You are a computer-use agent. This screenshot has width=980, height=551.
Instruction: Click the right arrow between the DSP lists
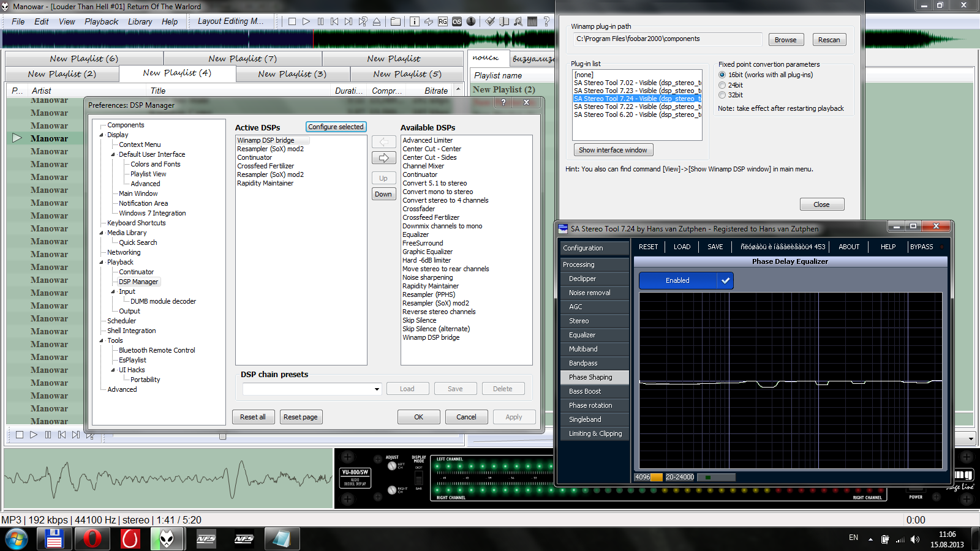click(384, 158)
